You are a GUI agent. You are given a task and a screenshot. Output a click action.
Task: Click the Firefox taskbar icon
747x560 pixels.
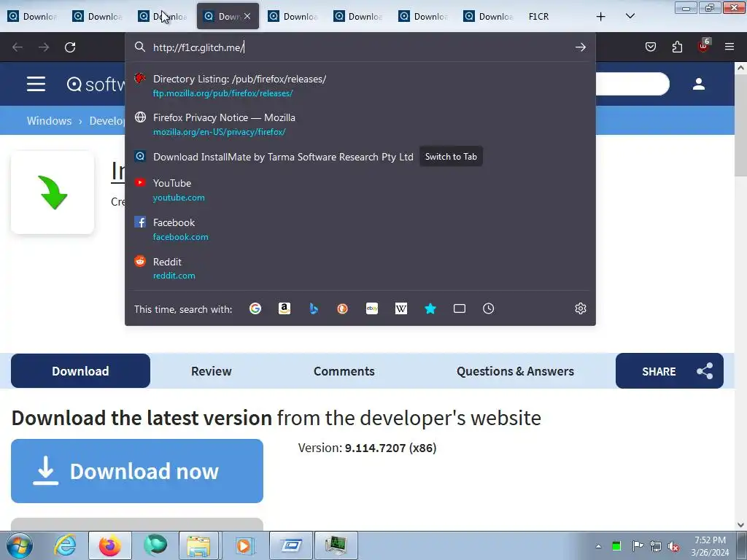tap(109, 545)
